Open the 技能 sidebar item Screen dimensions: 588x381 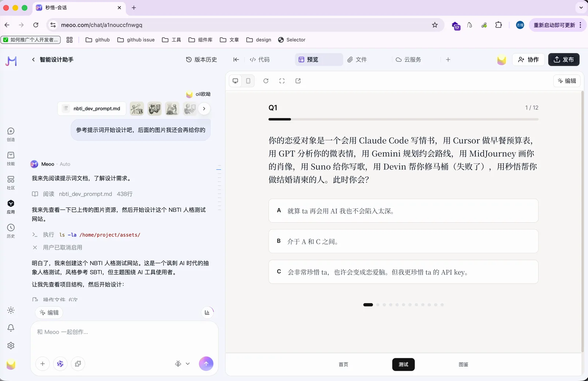coord(11,159)
